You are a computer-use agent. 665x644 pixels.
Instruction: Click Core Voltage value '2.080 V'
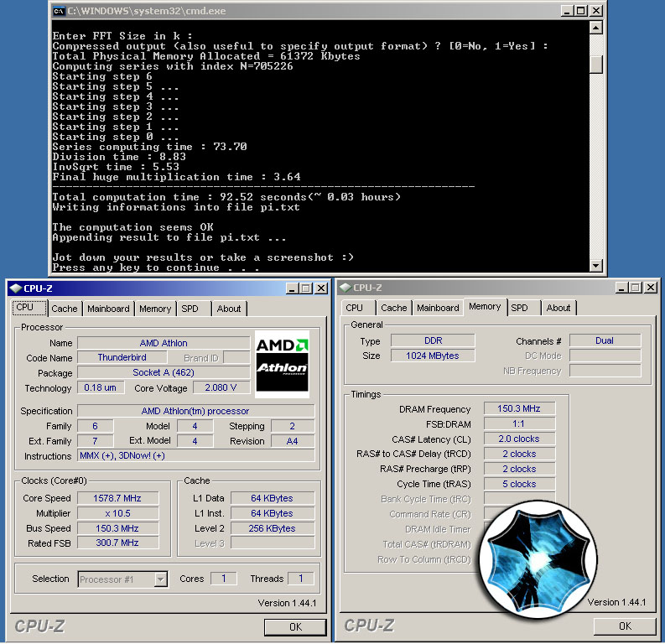click(x=221, y=387)
